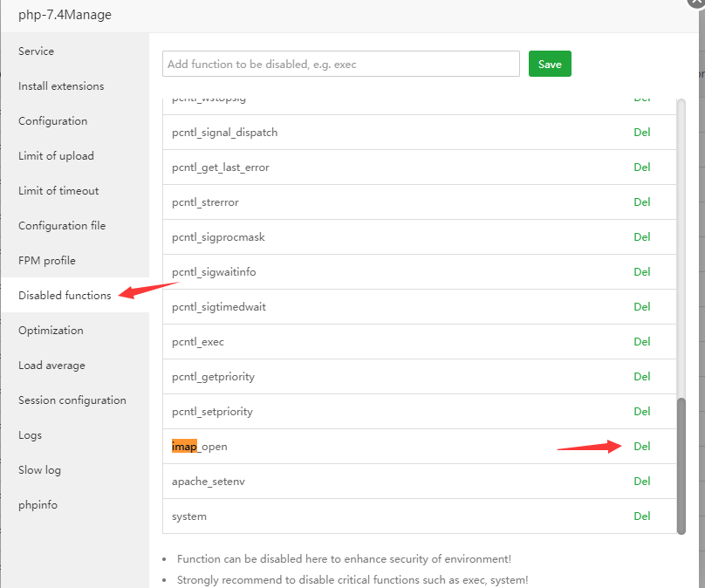Image resolution: width=705 pixels, height=588 pixels.
Task: Open the Service section
Action: (36, 51)
